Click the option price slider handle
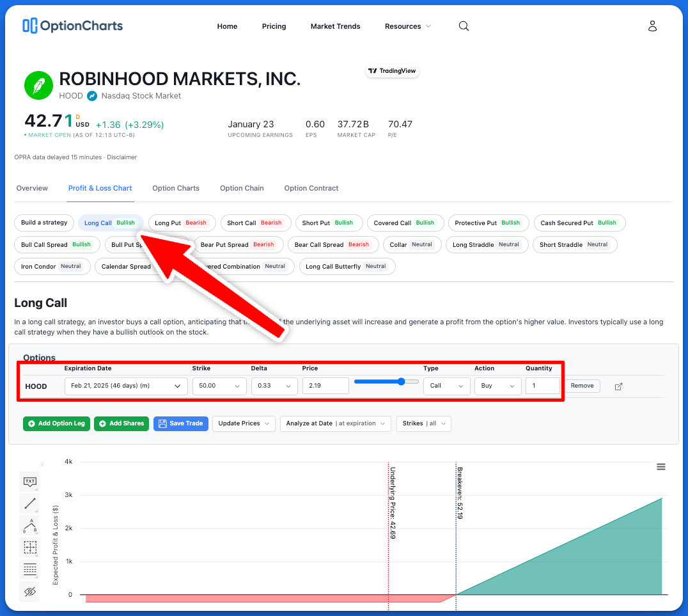 click(402, 382)
